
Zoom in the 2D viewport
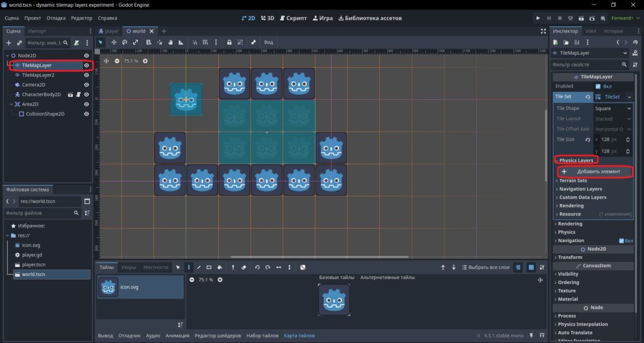tap(145, 61)
